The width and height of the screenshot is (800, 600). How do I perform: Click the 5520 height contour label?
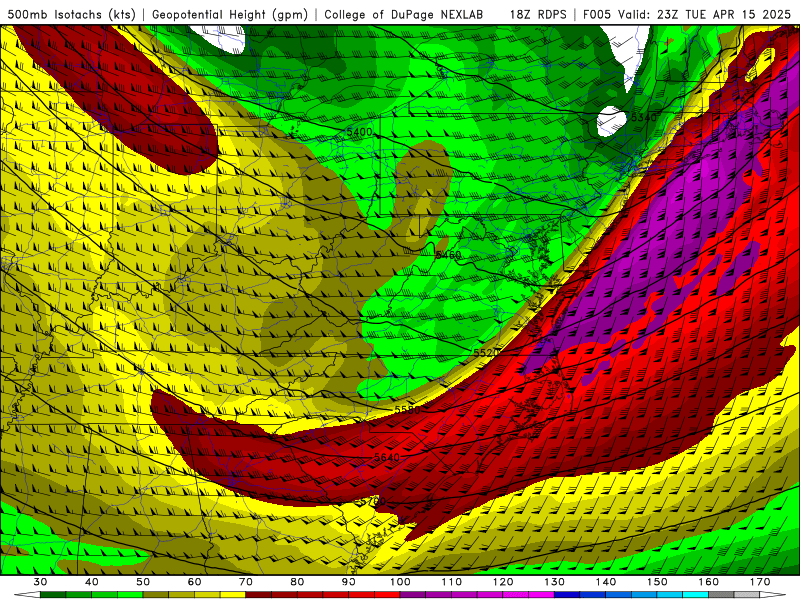[486, 353]
